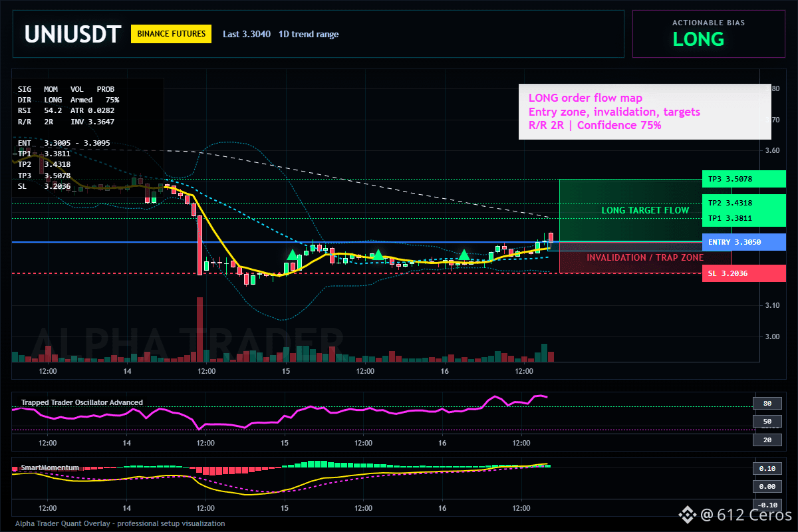798x532 pixels.
Task: Click the Alpha Trader Quant Overlay footer text
Action: tap(120, 523)
